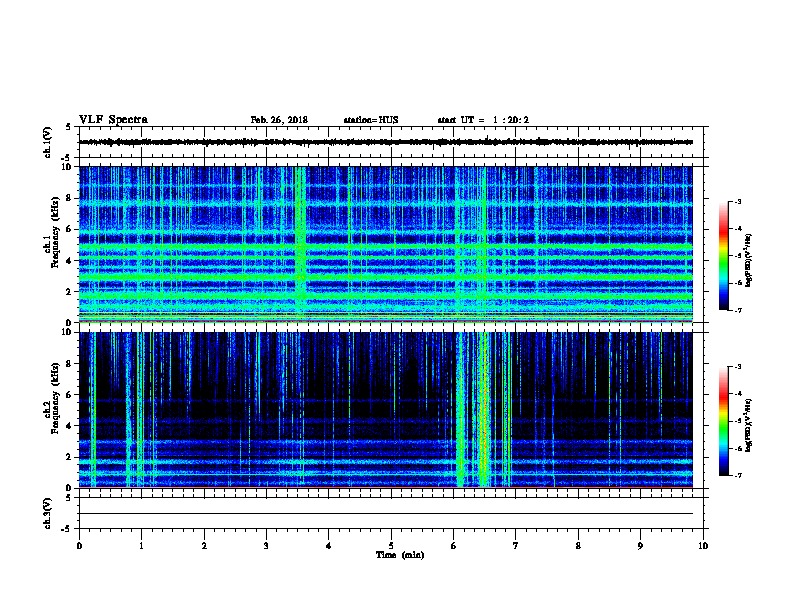Click inside the ch.2 frequency spectrogram
The image size is (792, 612).
(386, 410)
